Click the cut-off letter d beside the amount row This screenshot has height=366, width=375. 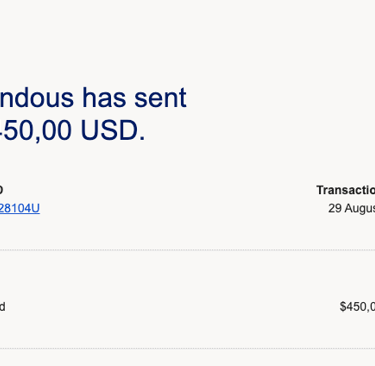pos(2,307)
